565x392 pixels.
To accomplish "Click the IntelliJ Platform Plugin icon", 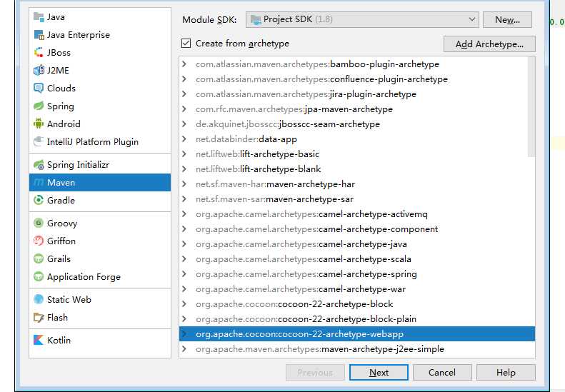I will coord(39,141).
